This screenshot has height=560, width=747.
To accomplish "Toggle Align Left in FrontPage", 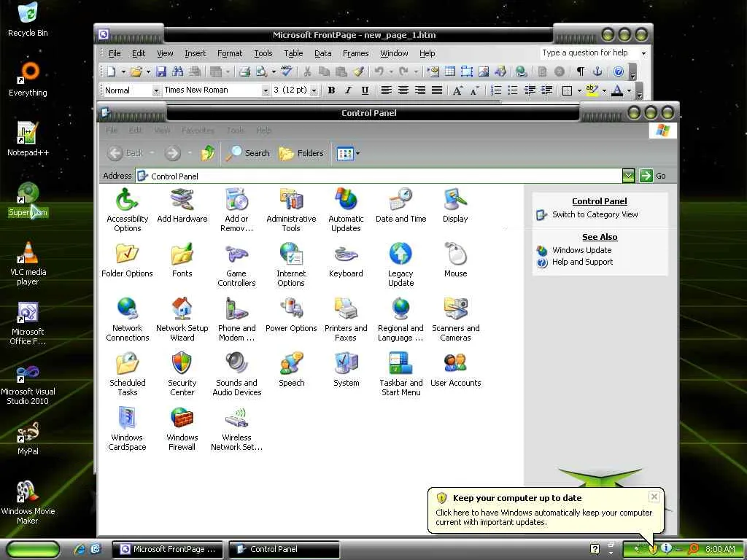I will tap(386, 90).
